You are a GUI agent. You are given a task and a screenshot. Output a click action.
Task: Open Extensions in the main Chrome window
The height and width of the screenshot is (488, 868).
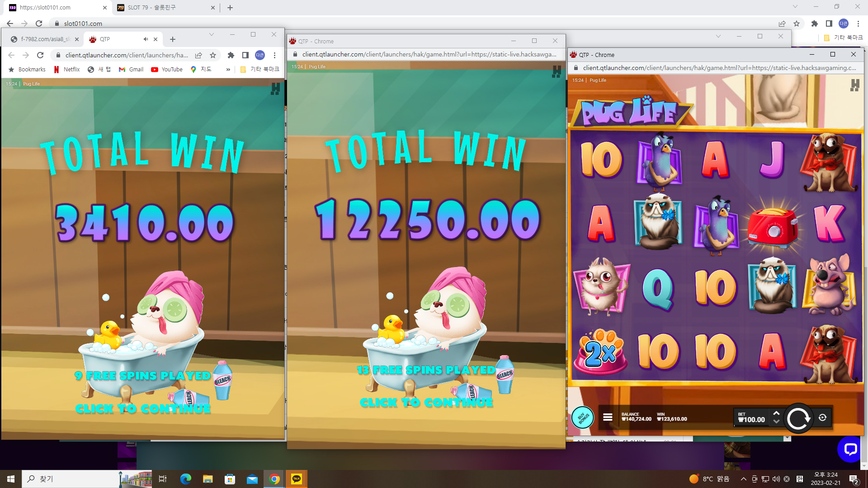point(815,23)
